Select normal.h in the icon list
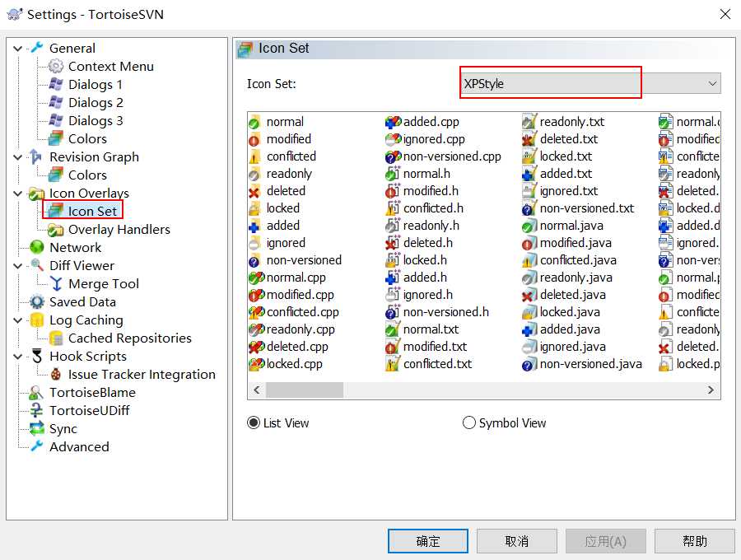The width and height of the screenshot is (741, 560). click(x=426, y=174)
